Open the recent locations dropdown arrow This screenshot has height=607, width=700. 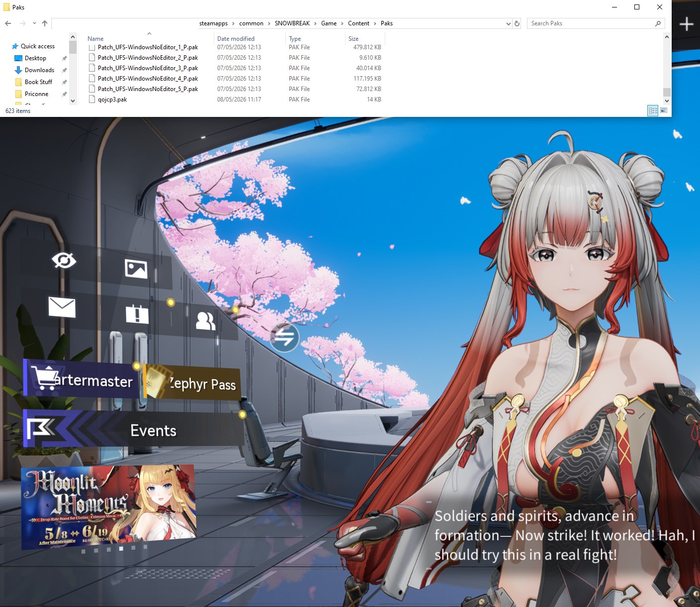(34, 23)
